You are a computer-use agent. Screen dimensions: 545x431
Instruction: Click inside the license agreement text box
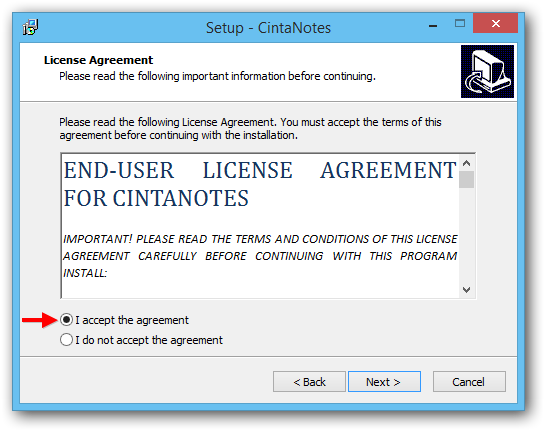[260, 226]
